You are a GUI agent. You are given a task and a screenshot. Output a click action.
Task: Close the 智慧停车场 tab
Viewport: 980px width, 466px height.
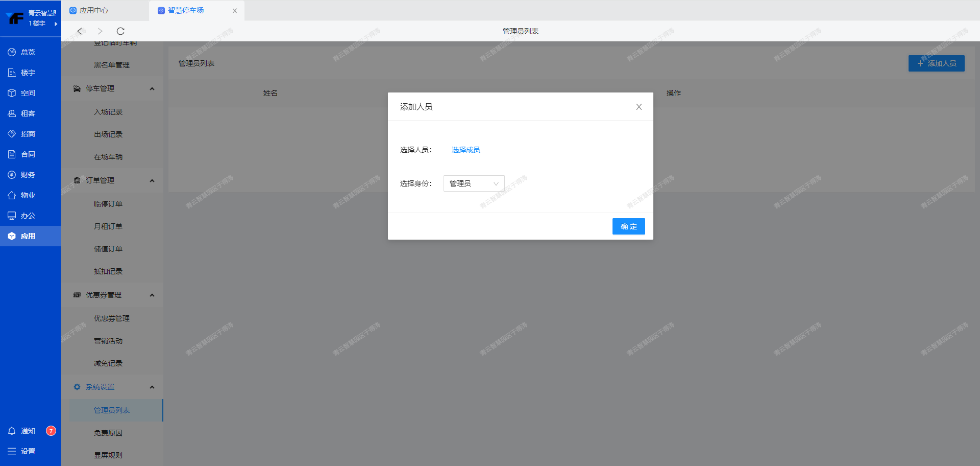[235, 11]
